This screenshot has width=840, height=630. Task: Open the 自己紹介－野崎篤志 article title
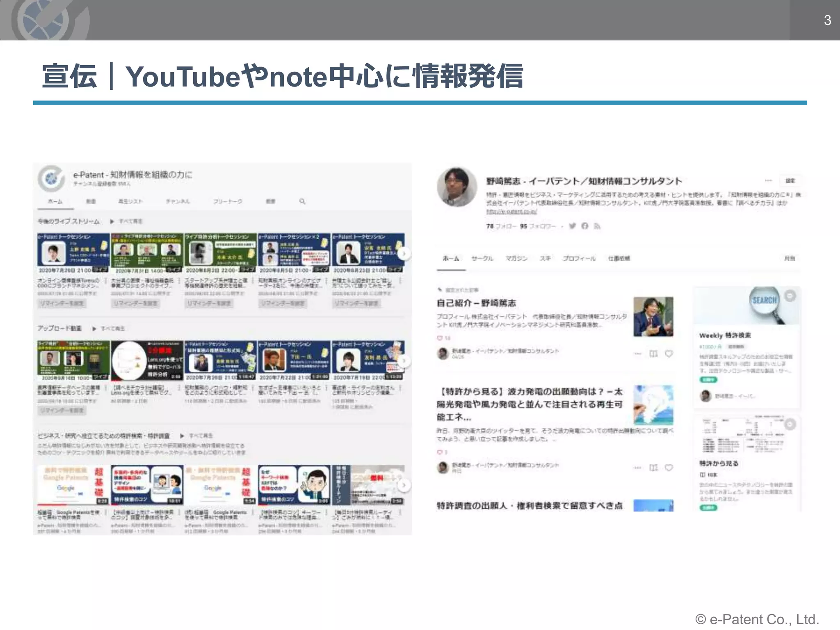coord(476,303)
